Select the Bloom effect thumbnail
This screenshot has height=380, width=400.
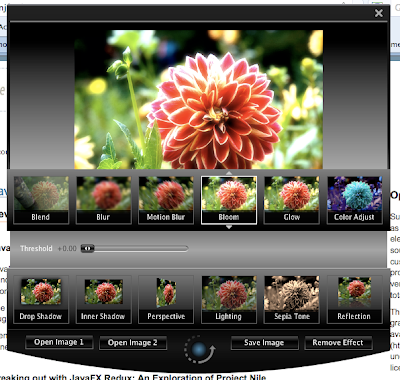click(x=229, y=200)
